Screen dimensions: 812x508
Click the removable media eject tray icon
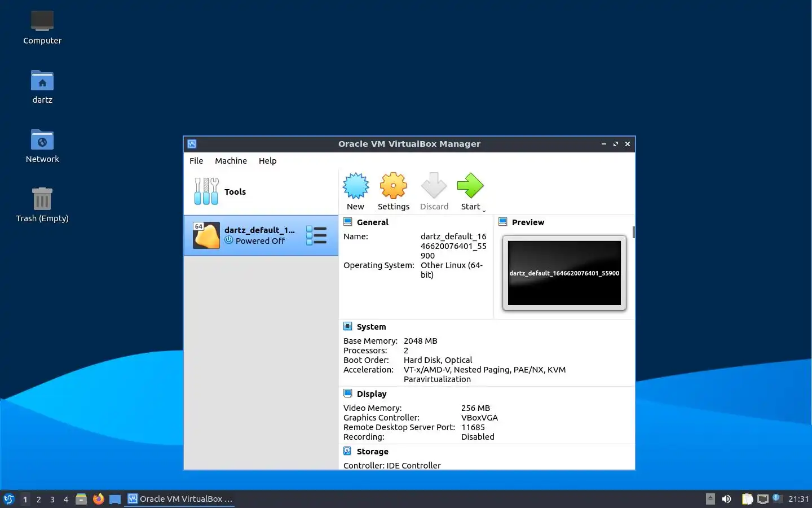(710, 499)
